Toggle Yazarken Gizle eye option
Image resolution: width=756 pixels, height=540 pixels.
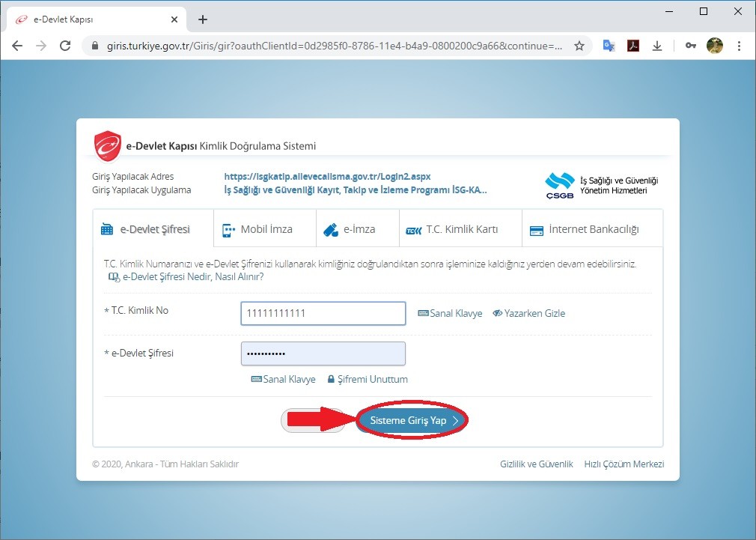tap(529, 313)
